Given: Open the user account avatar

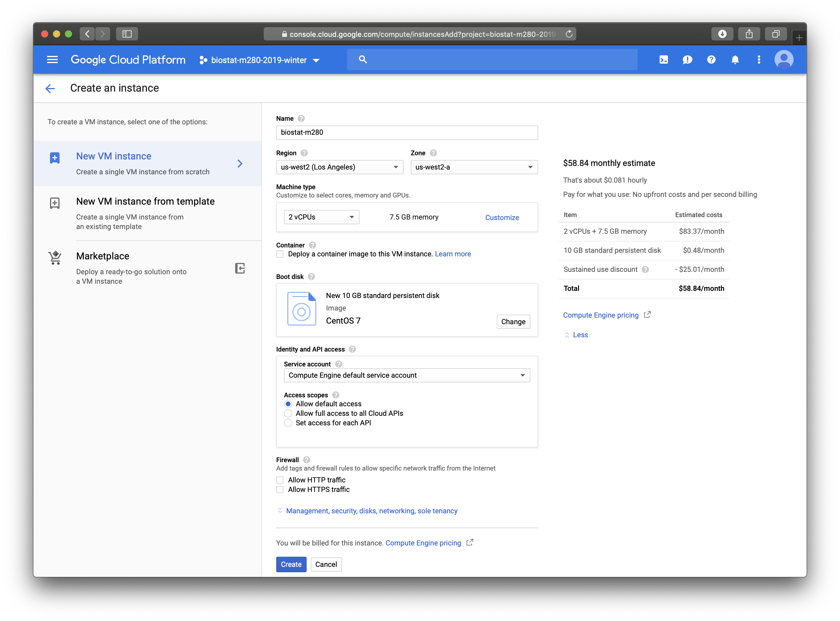Looking at the screenshot, I should pos(783,60).
